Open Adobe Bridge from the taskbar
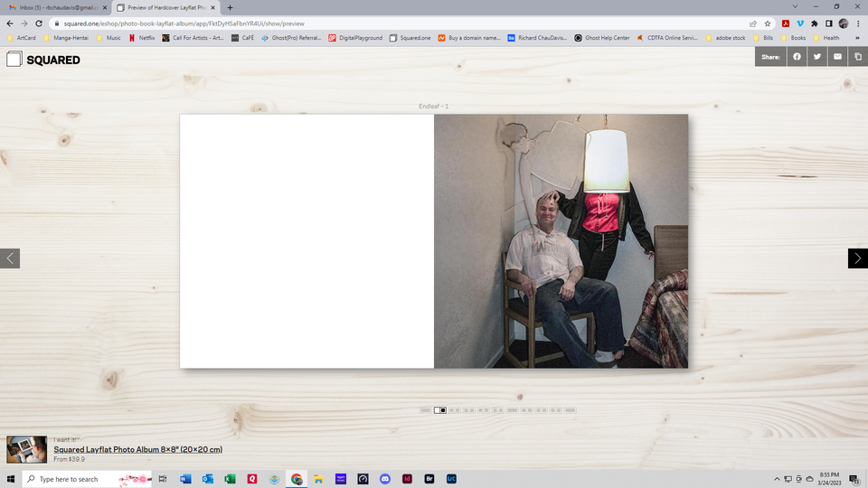Viewport: 868px width, 488px height. tap(429, 479)
